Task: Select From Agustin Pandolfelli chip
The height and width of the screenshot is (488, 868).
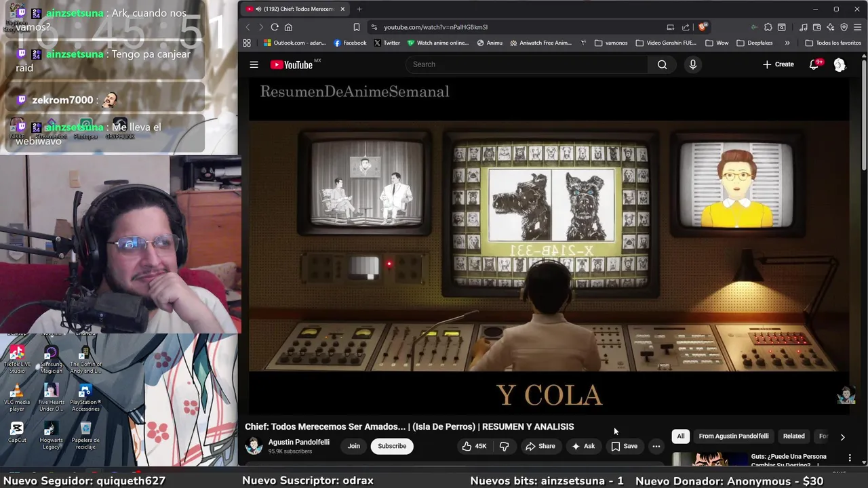Action: (x=734, y=436)
